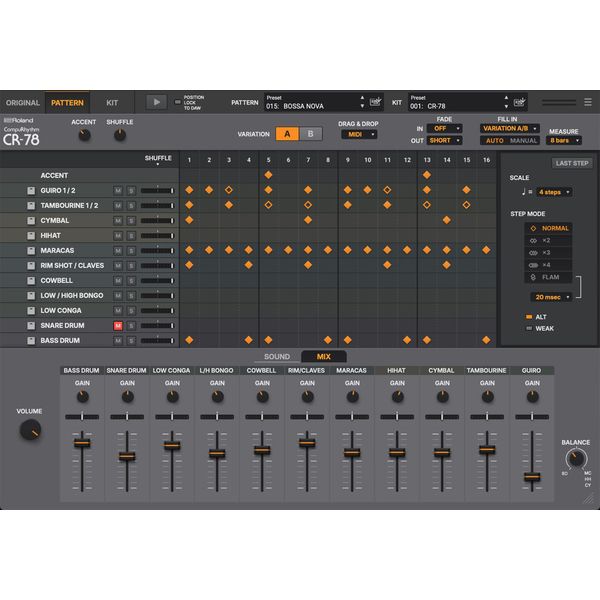Select the NORMAL step mode
This screenshot has width=600, height=600.
click(x=548, y=228)
